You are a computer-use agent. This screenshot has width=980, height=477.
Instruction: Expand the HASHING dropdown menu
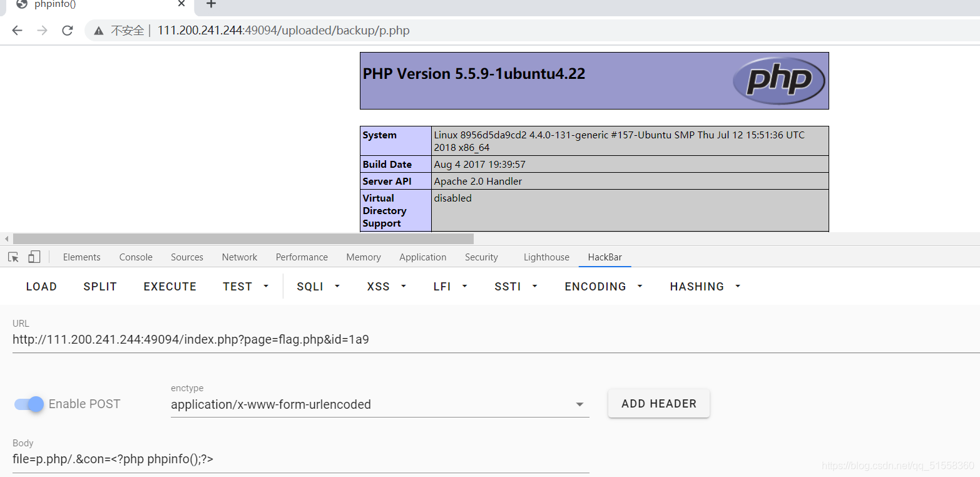coord(705,286)
